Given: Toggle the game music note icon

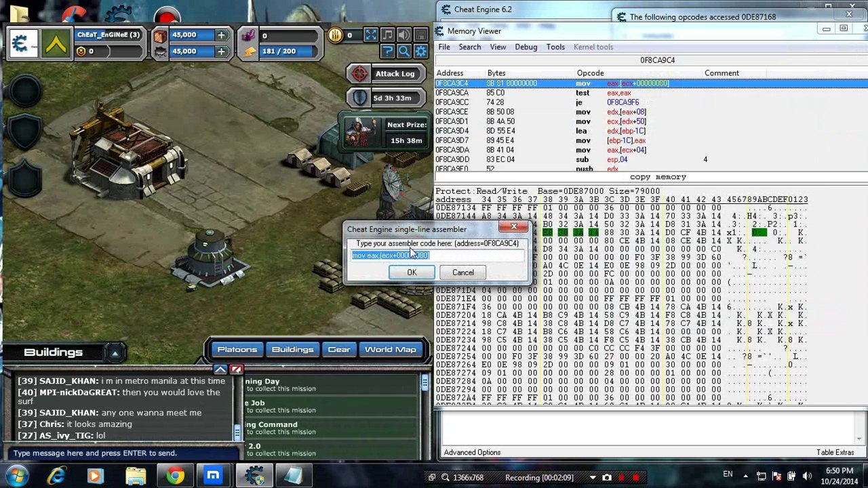Looking at the screenshot, I should (387, 35).
